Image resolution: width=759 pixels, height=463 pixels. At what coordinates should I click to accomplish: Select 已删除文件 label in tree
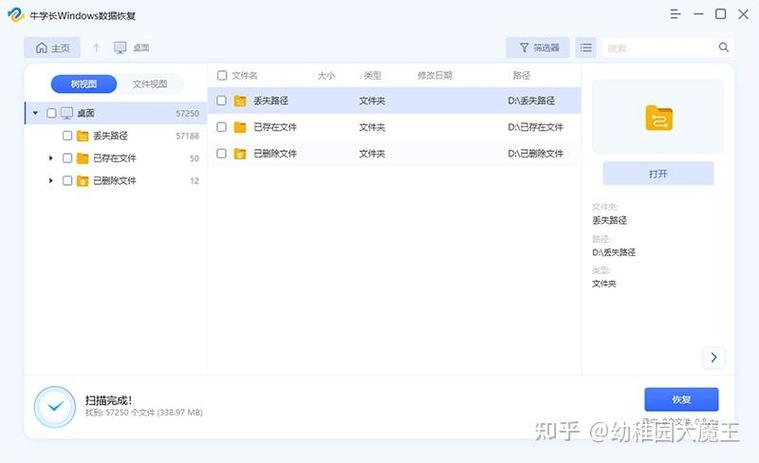(115, 181)
